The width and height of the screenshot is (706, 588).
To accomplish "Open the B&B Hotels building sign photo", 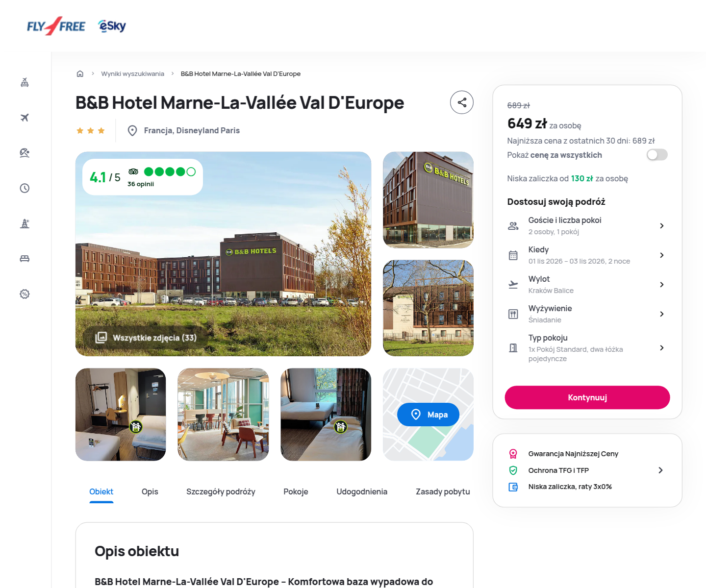I will point(429,200).
